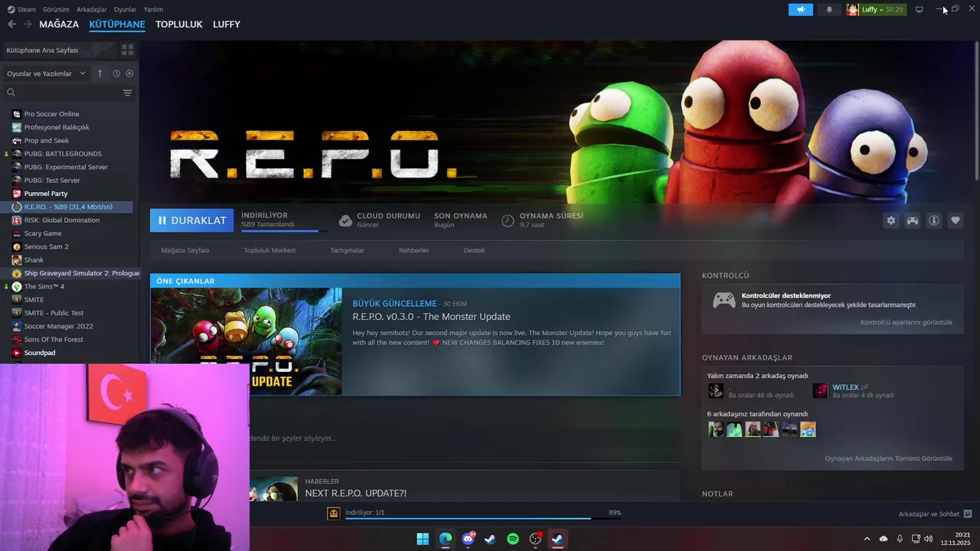This screenshot has width=980, height=551.
Task: Go forward with the right arrow
Action: pyautogui.click(x=28, y=24)
